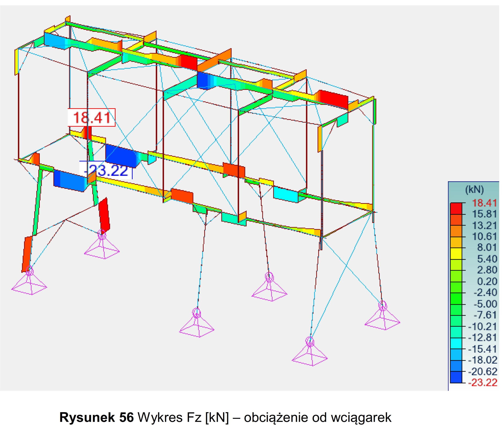Click the top red legend color swatch
The height and width of the screenshot is (444, 504).
click(456, 208)
